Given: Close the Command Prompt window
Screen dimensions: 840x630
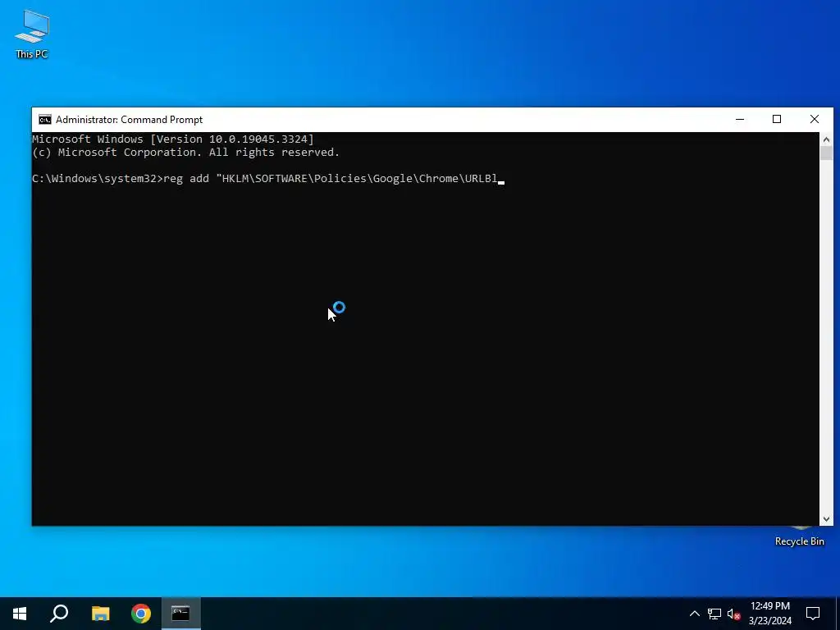Looking at the screenshot, I should 815,120.
